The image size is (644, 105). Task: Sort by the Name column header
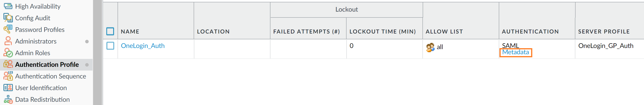(130, 31)
